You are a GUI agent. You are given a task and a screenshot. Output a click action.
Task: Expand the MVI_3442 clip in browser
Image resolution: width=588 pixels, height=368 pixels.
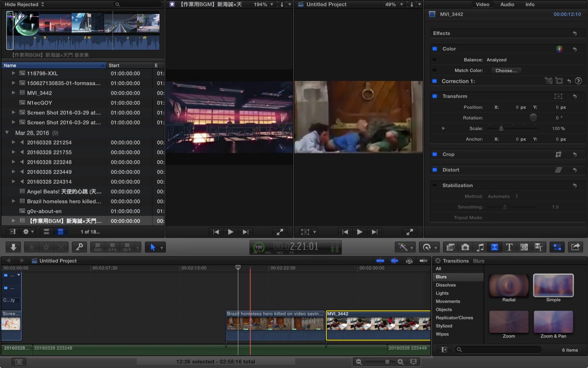[x=14, y=93]
